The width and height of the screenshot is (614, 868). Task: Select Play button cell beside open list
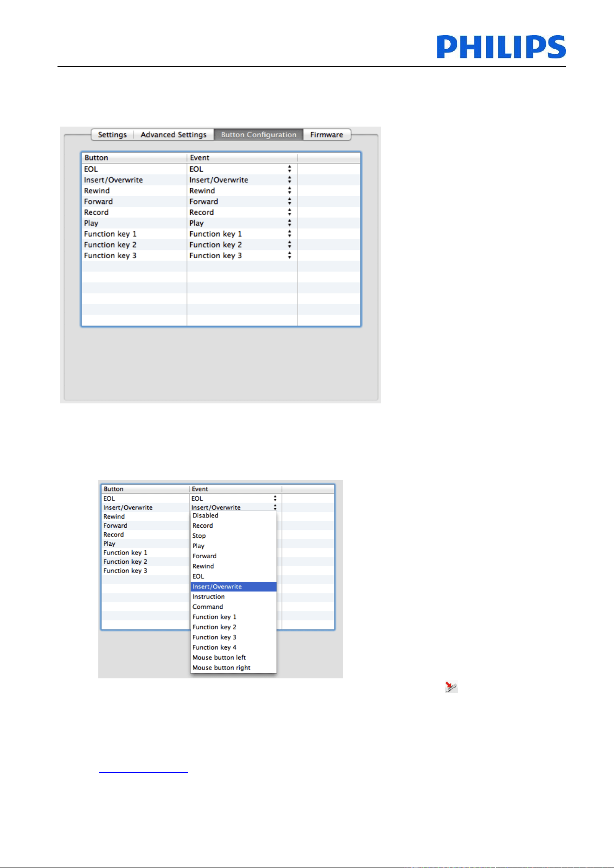145,543
